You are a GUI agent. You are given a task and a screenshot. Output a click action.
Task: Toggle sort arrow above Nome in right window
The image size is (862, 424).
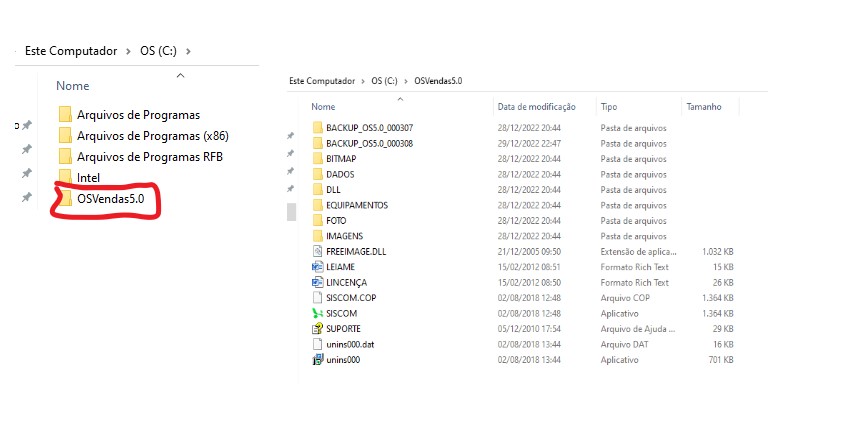(x=400, y=99)
